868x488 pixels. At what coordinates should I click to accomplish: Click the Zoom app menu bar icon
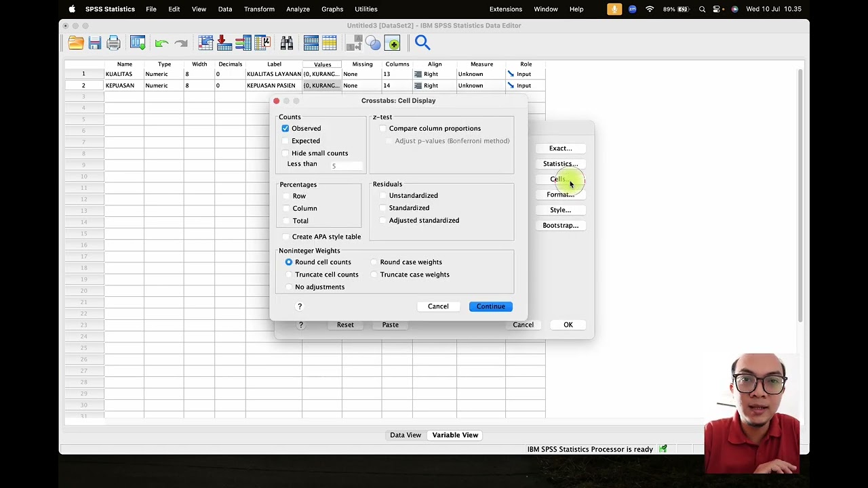[632, 9]
